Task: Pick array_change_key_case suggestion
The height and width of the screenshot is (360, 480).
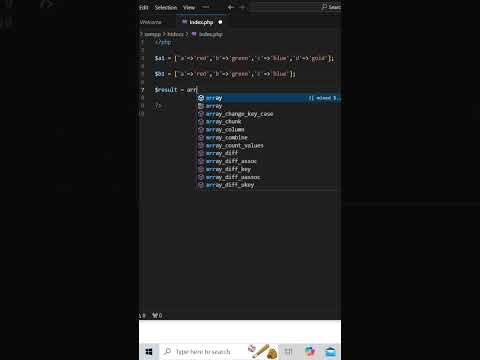Action: 268,114
